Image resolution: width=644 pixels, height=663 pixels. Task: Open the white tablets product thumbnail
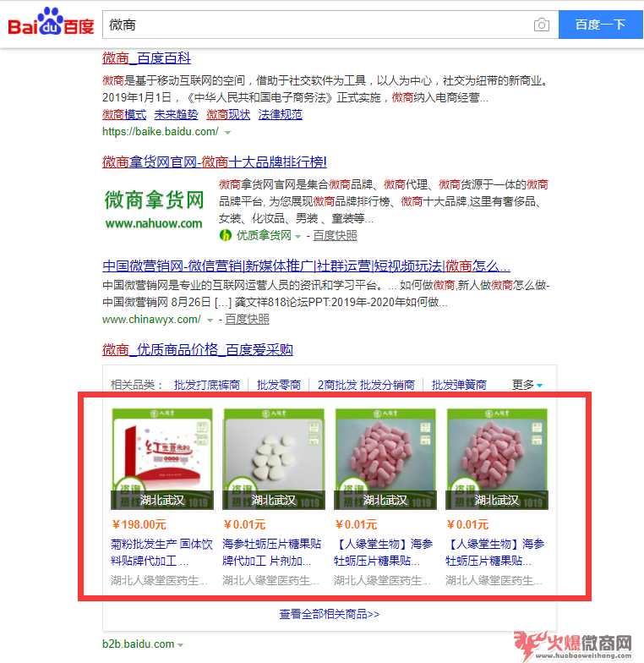point(274,458)
